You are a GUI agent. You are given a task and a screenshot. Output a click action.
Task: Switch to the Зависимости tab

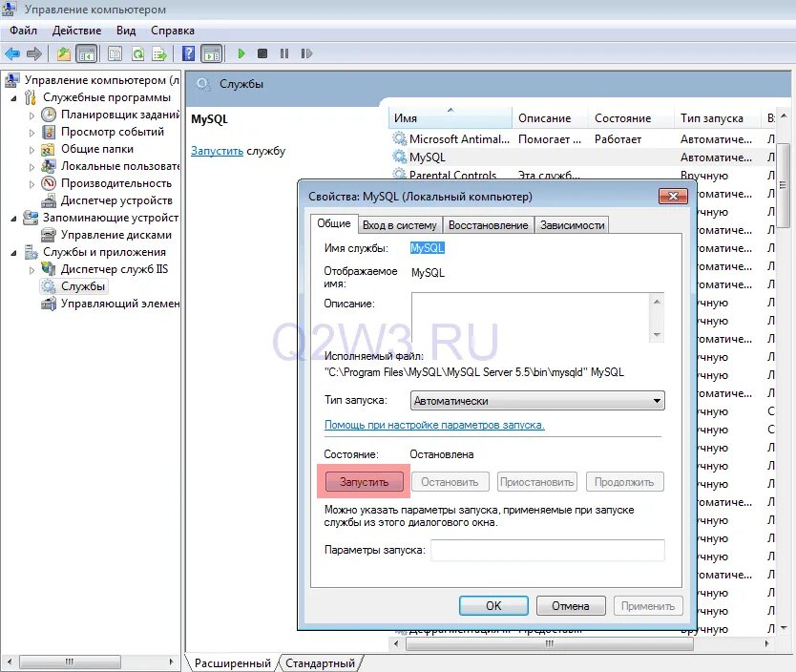coord(572,225)
